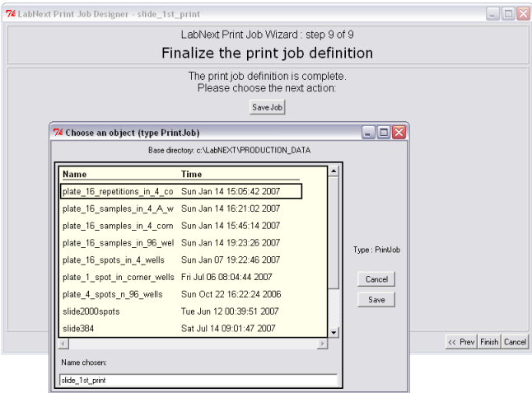Click the Name column header
The image size is (532, 393).
pos(75,174)
